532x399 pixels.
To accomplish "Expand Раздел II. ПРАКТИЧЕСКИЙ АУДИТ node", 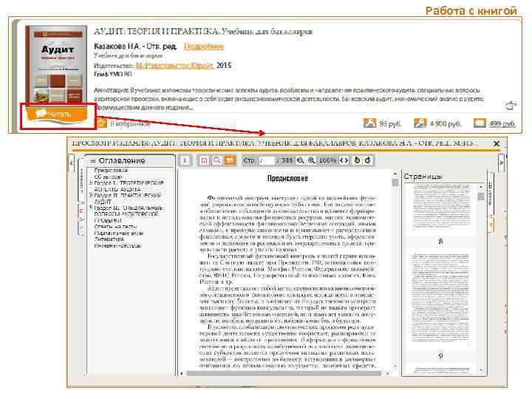I will point(91,196).
